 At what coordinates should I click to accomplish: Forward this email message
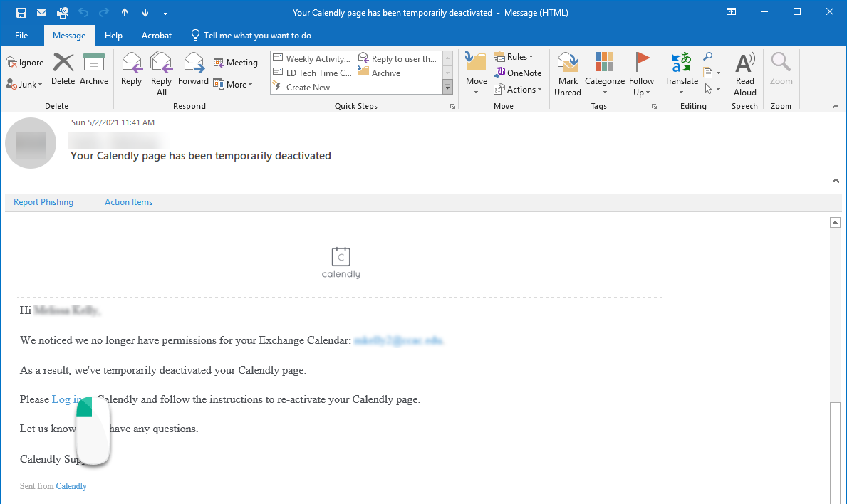click(193, 69)
